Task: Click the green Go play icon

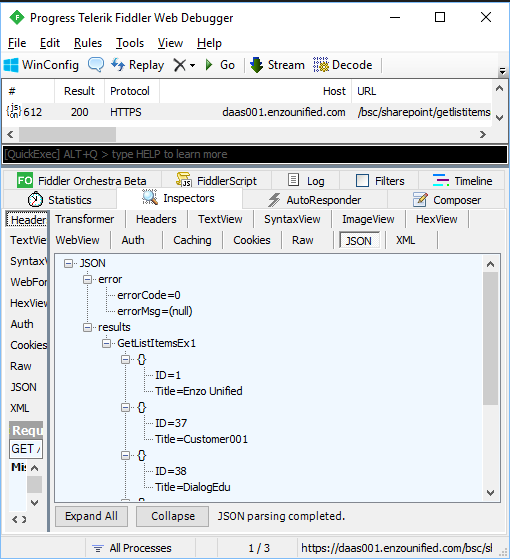Action: pos(209,65)
